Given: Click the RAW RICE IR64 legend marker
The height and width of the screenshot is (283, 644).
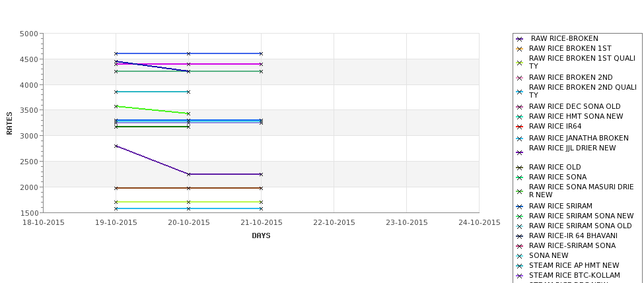Looking at the screenshot, I should 519,127.
